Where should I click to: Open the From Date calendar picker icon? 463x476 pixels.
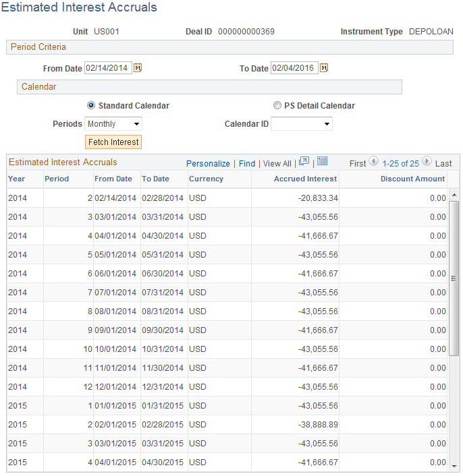click(138, 67)
